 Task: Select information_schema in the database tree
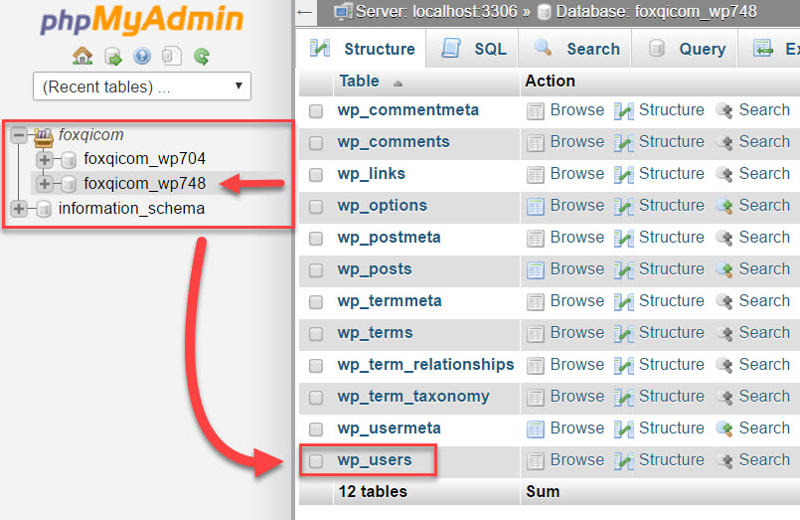click(x=132, y=208)
